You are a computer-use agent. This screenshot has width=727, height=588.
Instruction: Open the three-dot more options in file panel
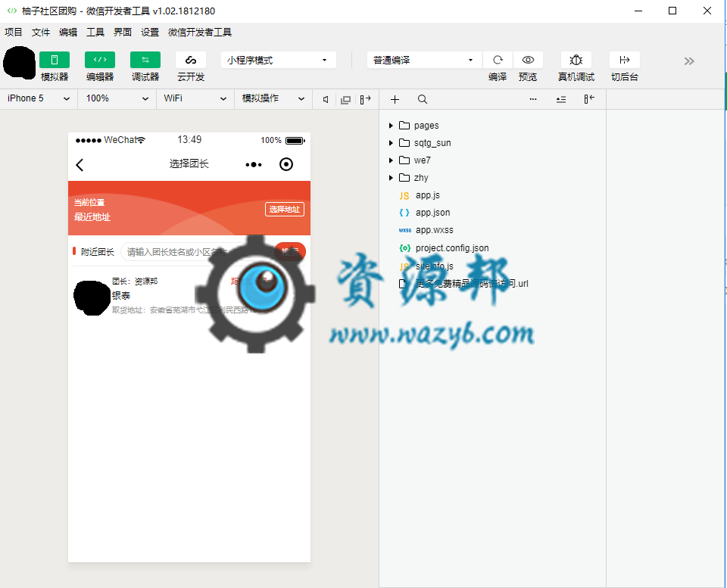533,99
